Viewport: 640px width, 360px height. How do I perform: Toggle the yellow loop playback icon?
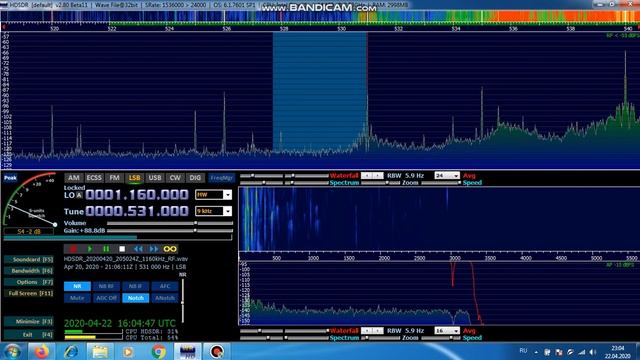click(x=170, y=249)
